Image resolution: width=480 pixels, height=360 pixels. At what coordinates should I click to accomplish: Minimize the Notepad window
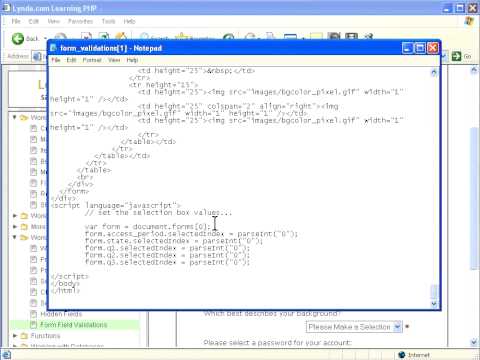(407, 48)
